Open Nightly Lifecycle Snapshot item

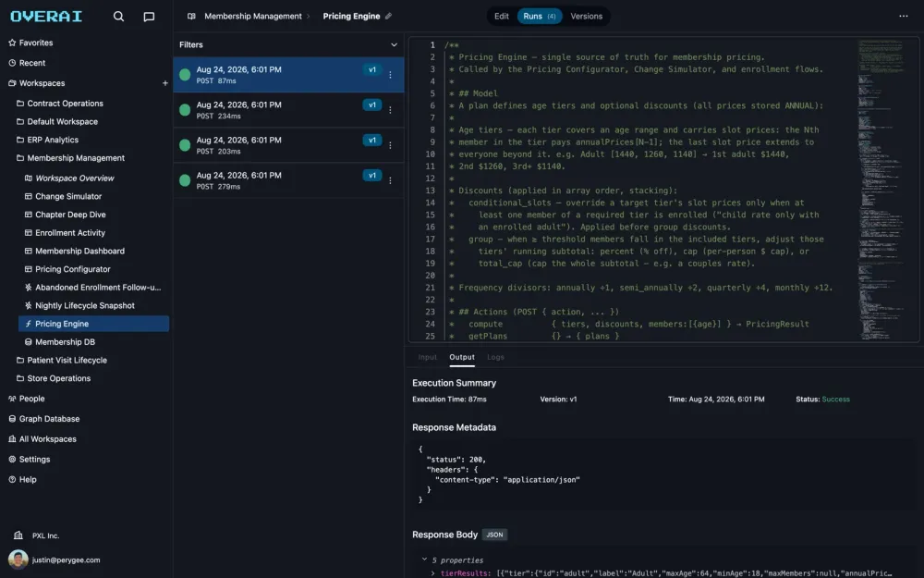pyautogui.click(x=85, y=305)
